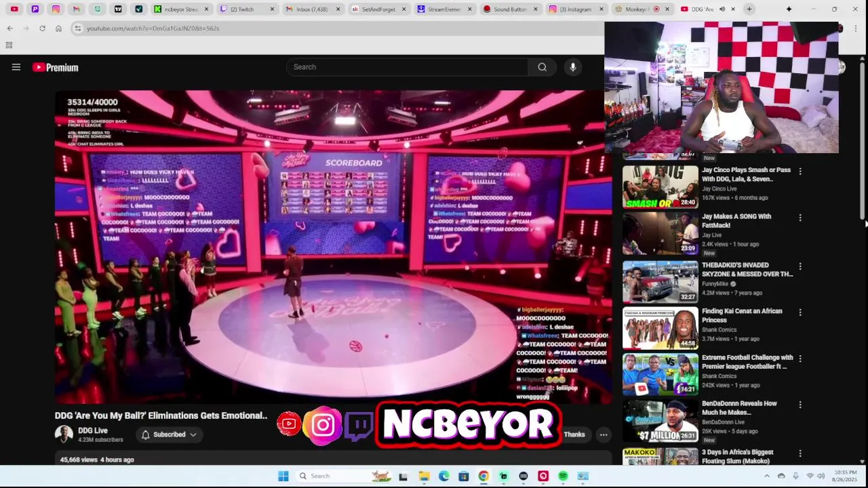Start voice search with microphone icon
The height and width of the screenshot is (488, 868).
coord(573,67)
